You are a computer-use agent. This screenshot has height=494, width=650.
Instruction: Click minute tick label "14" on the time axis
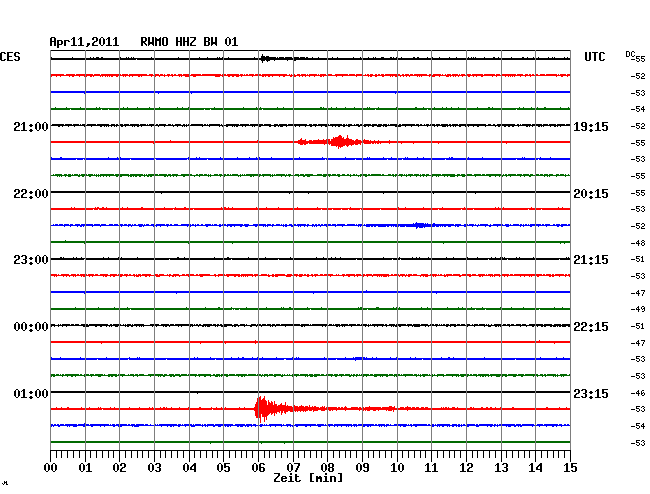[535, 468]
